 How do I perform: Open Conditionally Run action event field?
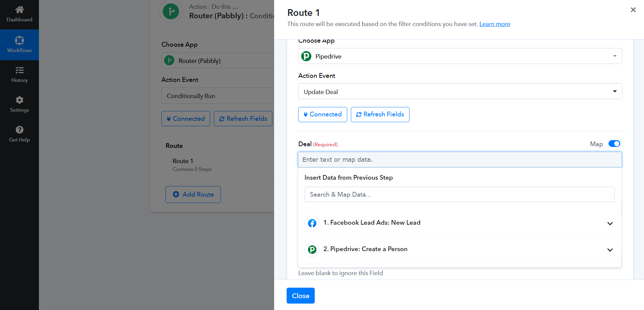(218, 96)
